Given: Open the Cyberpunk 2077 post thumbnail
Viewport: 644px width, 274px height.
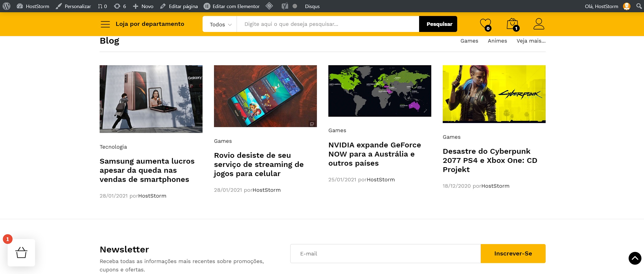Looking at the screenshot, I should [494, 94].
